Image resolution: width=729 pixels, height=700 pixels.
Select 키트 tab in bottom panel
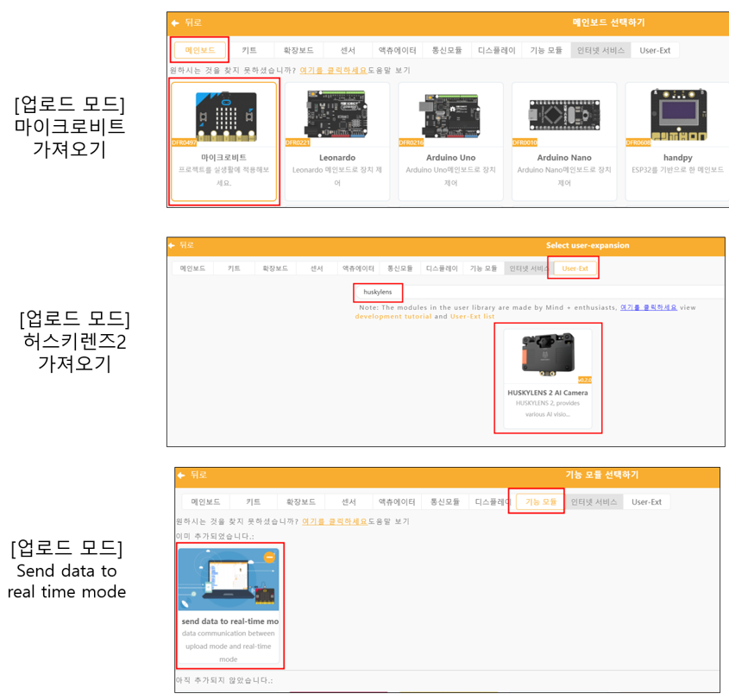coord(254,501)
